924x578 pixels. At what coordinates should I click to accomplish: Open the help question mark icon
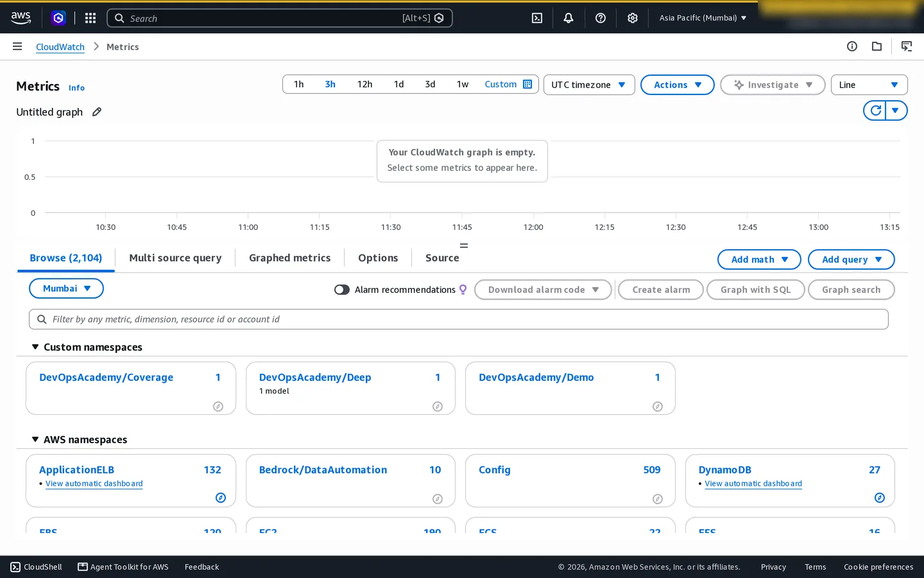click(601, 18)
